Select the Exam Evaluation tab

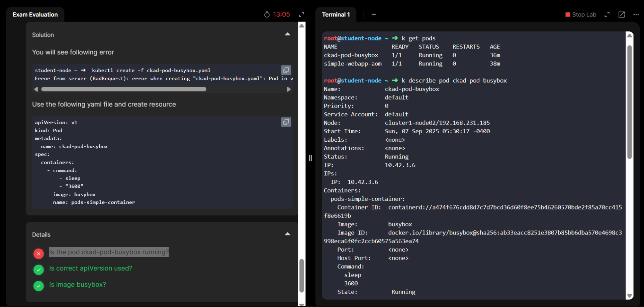click(x=35, y=15)
